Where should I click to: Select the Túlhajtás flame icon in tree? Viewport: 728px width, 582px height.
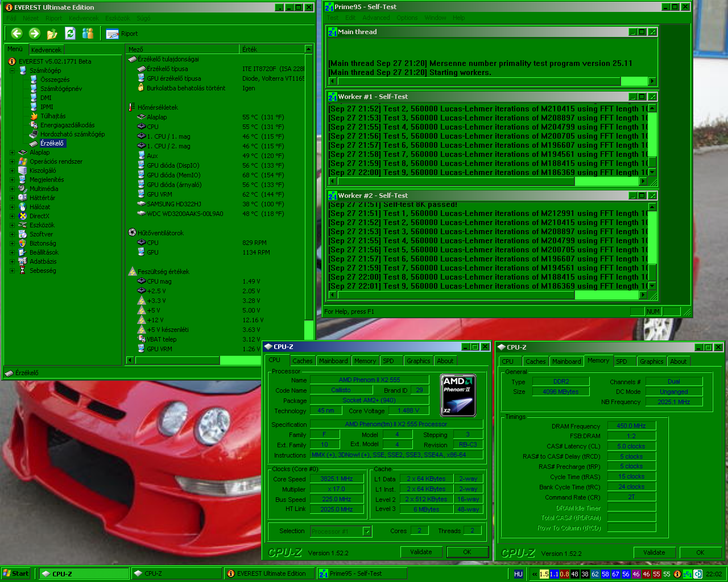point(34,116)
